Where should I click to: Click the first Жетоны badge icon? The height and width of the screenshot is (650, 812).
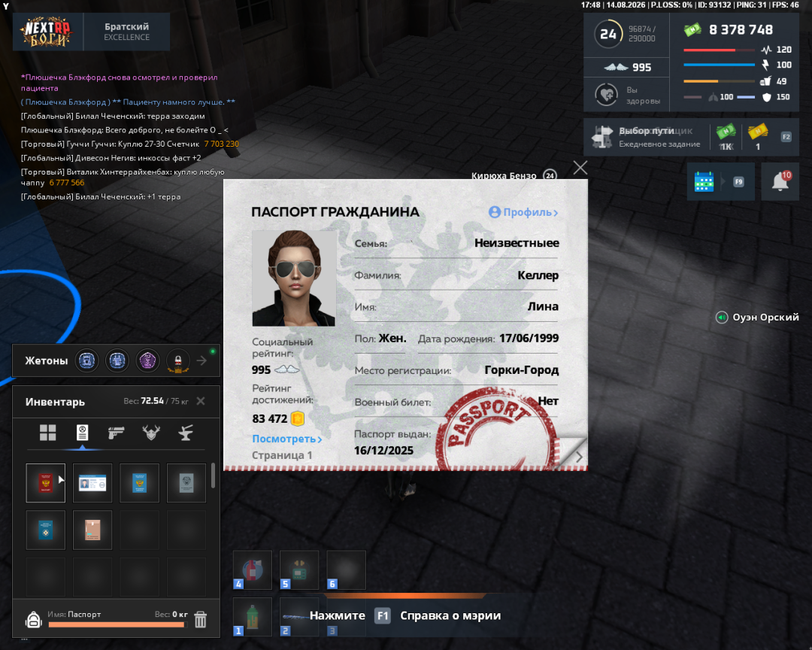(87, 360)
